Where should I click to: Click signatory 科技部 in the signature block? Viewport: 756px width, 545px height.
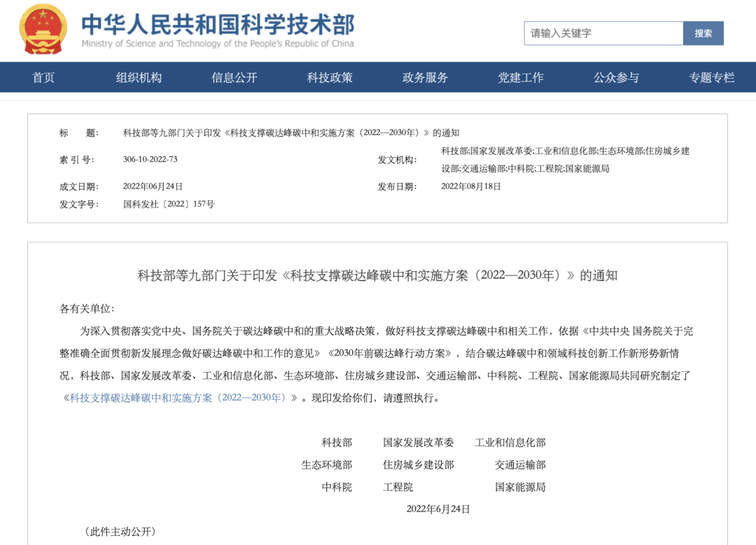click(337, 442)
